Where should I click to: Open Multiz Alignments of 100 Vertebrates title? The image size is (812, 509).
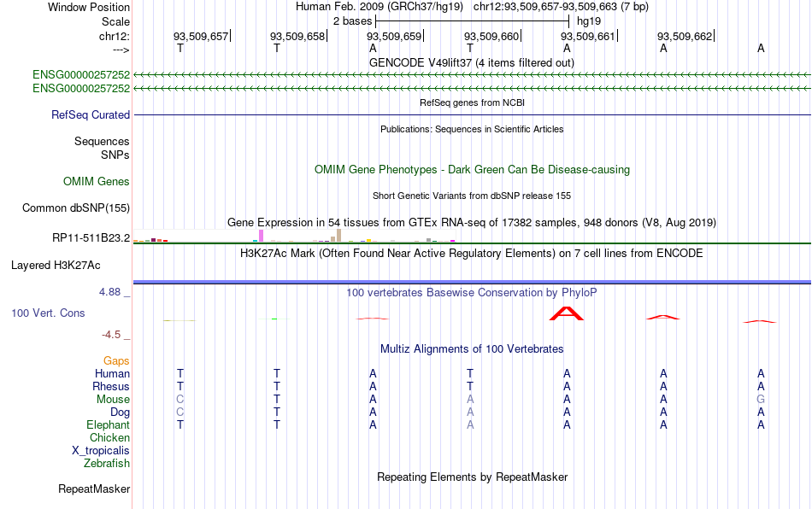(471, 348)
